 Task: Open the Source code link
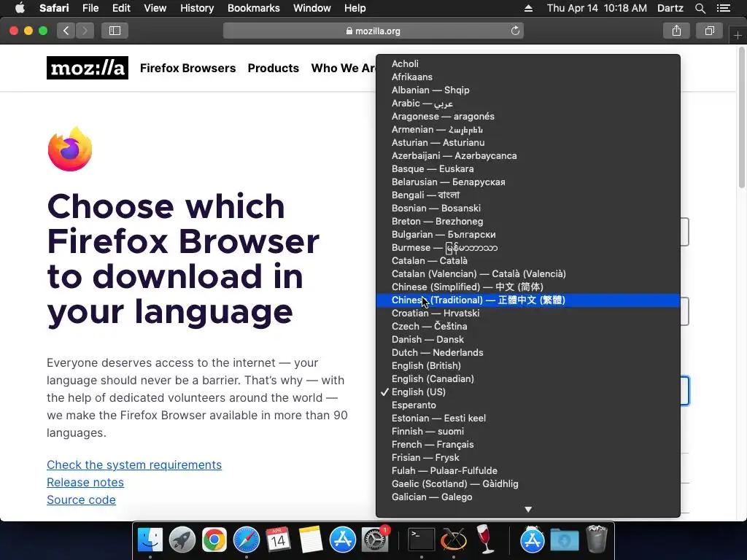[x=81, y=500]
